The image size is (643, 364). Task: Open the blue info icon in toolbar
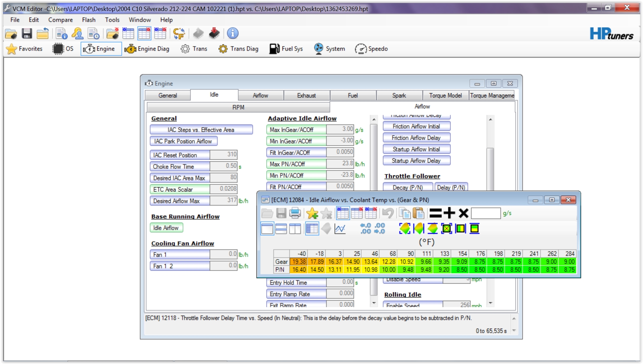233,34
